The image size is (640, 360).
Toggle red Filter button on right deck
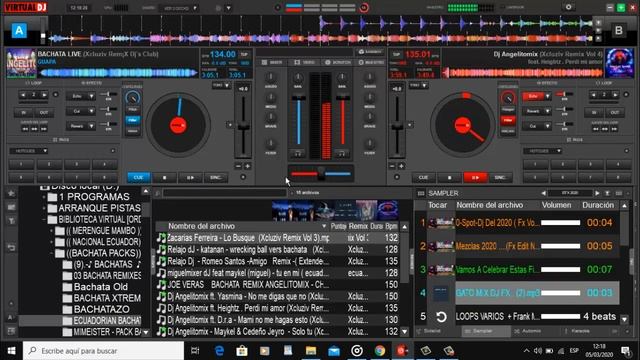508,120
